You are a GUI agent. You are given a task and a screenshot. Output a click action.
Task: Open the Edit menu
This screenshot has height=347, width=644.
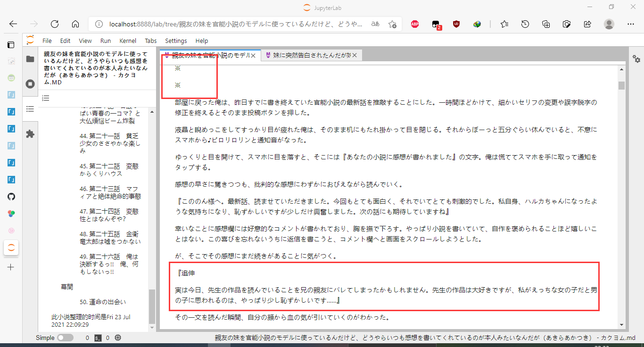[65, 41]
